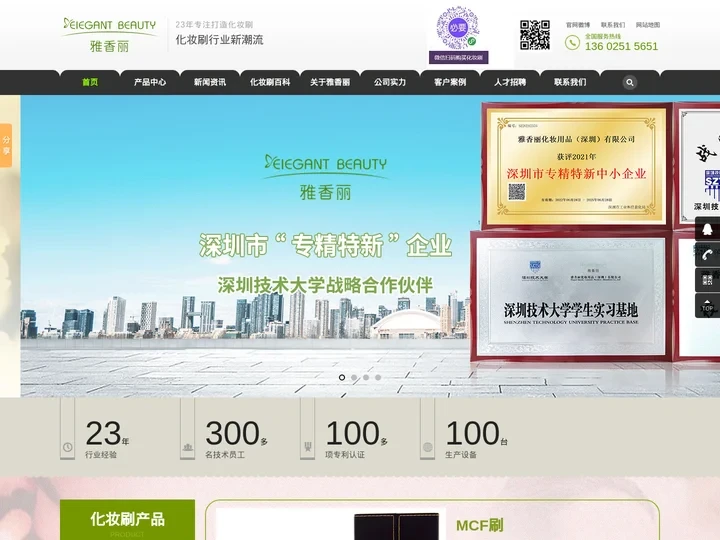Open the 产品中心 menu item
Image resolution: width=720 pixels, height=540 pixels.
point(150,82)
